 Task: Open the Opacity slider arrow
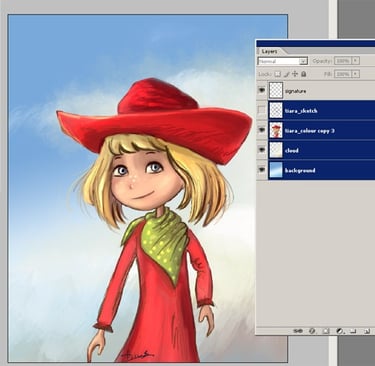pyautogui.click(x=356, y=61)
